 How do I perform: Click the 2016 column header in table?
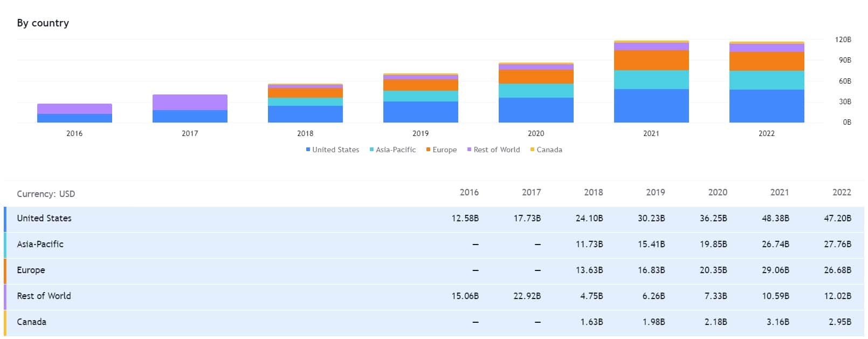click(469, 192)
